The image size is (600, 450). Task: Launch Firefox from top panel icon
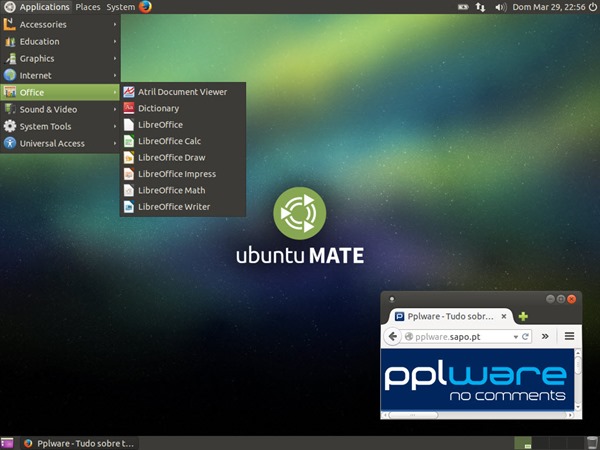145,7
